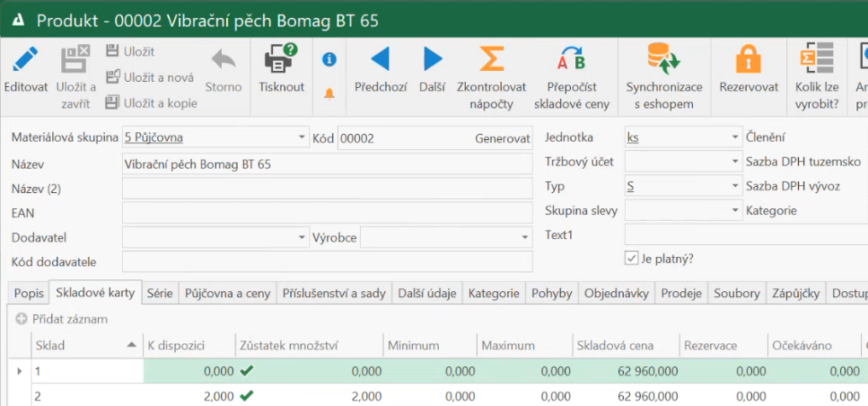Click the Generovat code button

[x=503, y=138]
